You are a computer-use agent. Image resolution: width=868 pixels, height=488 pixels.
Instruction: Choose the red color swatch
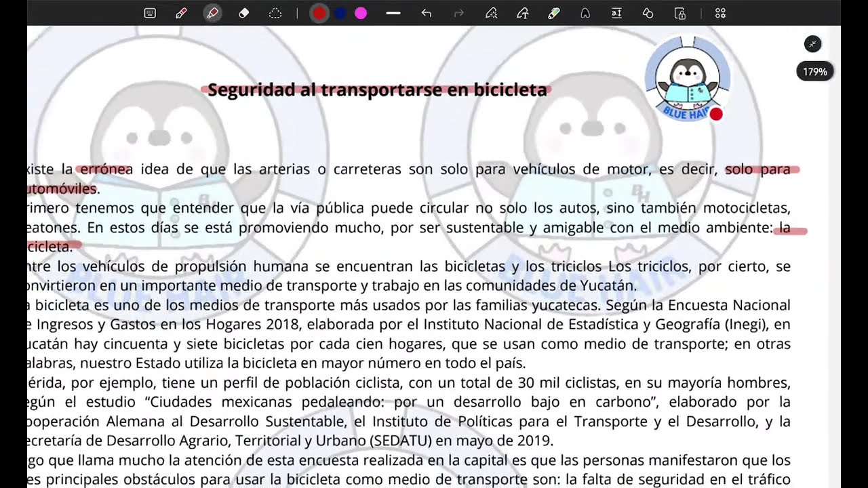tap(319, 13)
